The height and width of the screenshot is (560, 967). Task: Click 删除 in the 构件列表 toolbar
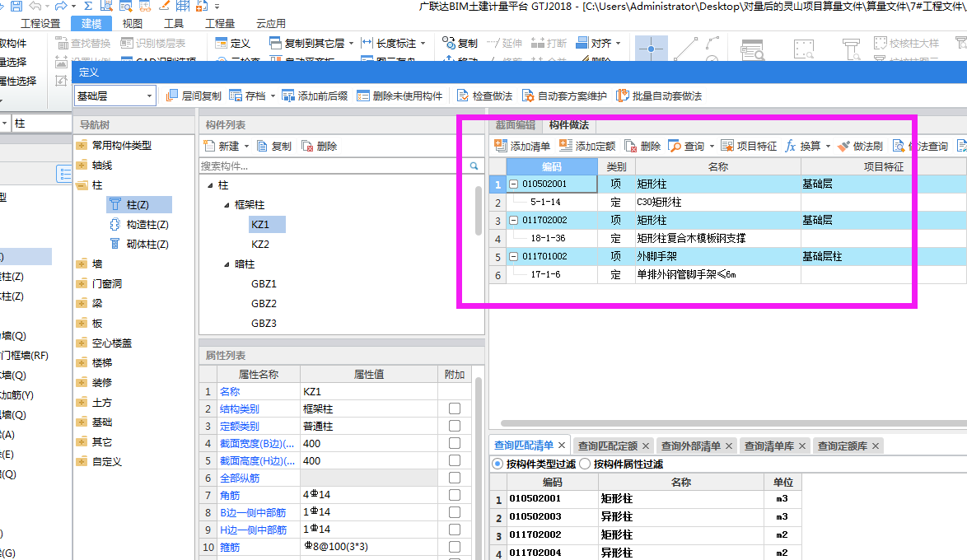tap(320, 146)
